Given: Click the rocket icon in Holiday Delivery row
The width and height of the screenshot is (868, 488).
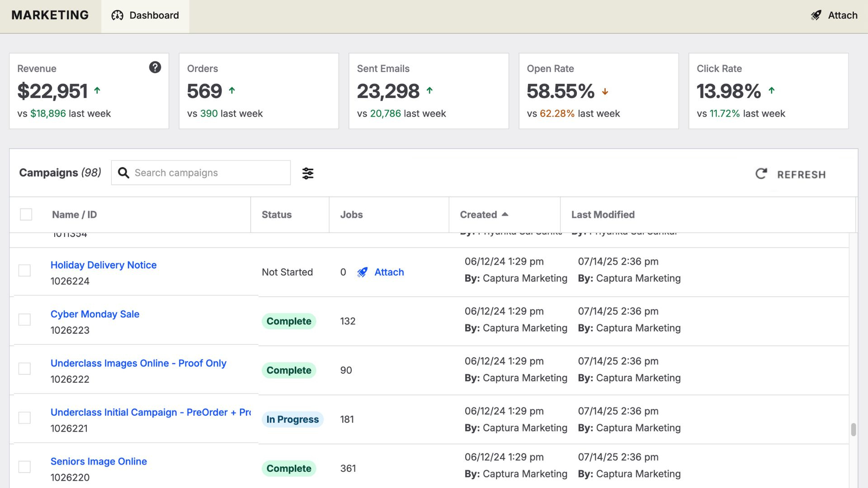Looking at the screenshot, I should pos(362,272).
